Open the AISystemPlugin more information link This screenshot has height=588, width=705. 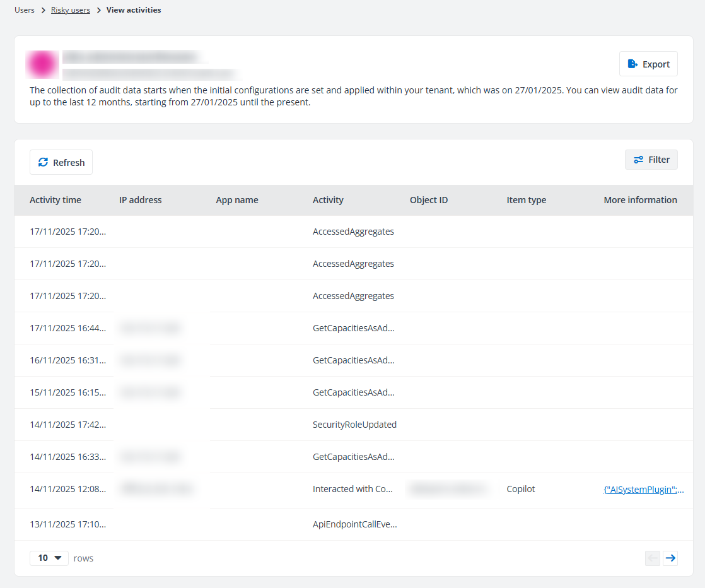pos(643,489)
